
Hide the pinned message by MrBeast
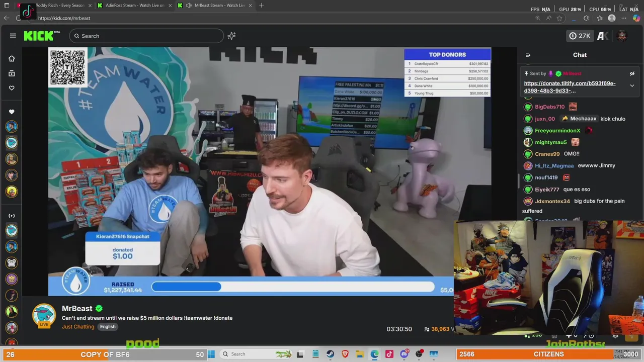pyautogui.click(x=632, y=73)
